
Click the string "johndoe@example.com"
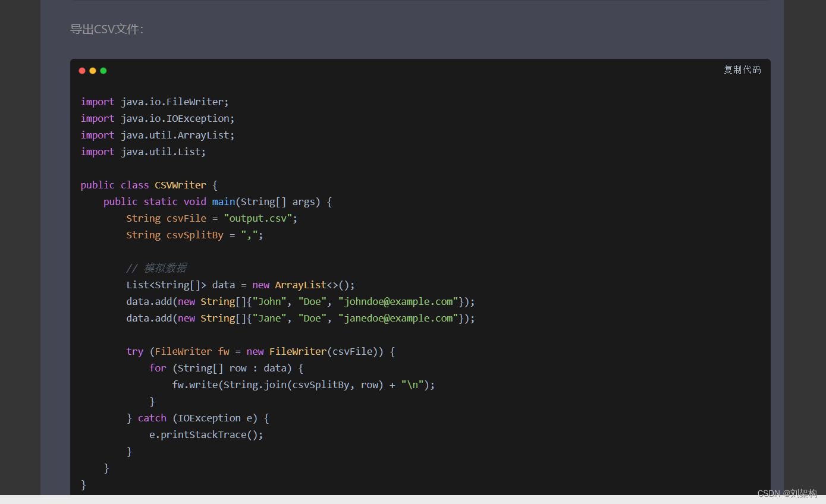[x=398, y=301]
